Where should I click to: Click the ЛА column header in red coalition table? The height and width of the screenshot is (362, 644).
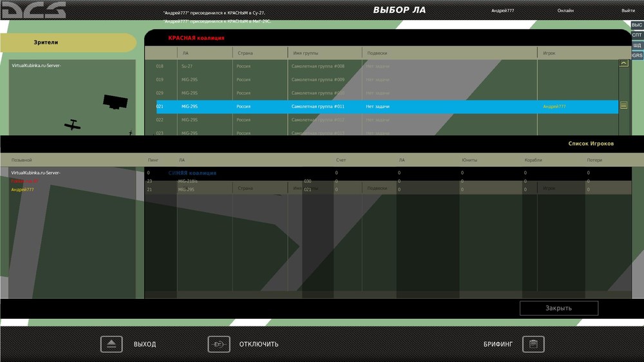click(185, 53)
